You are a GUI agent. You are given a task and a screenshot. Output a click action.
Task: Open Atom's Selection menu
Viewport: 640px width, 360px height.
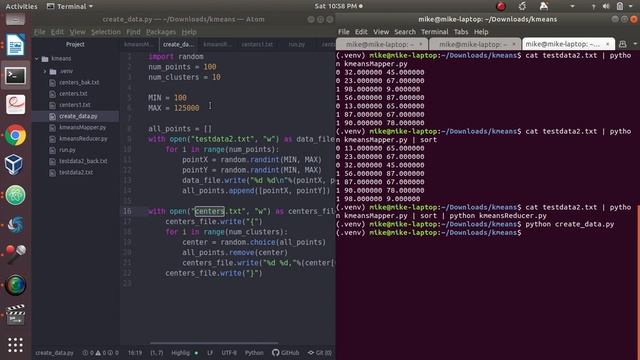click(x=106, y=32)
